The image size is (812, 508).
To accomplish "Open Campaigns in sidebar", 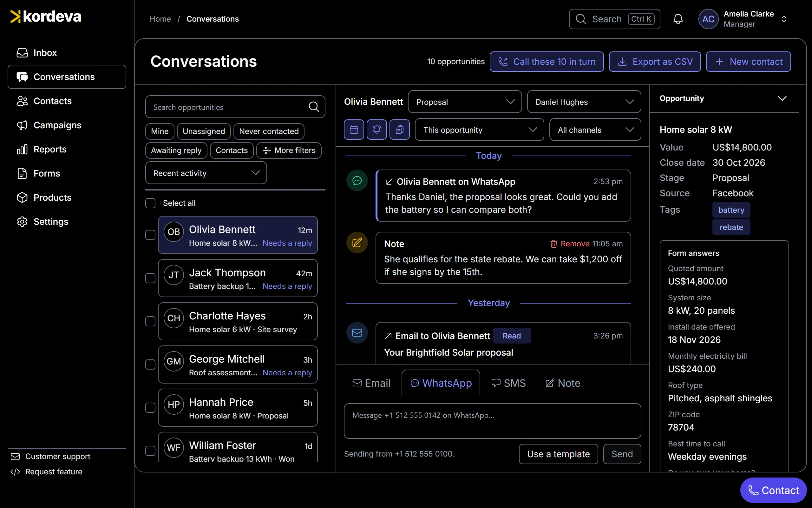I will tap(67, 125).
